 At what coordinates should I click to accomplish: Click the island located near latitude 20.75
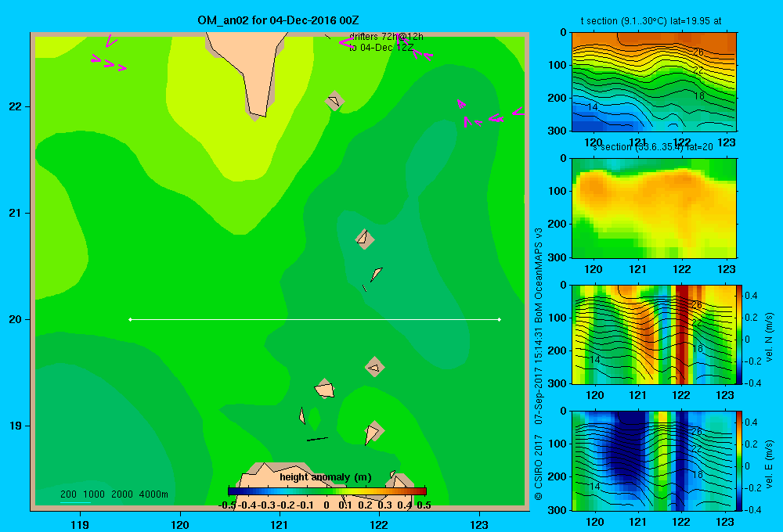[x=365, y=239]
